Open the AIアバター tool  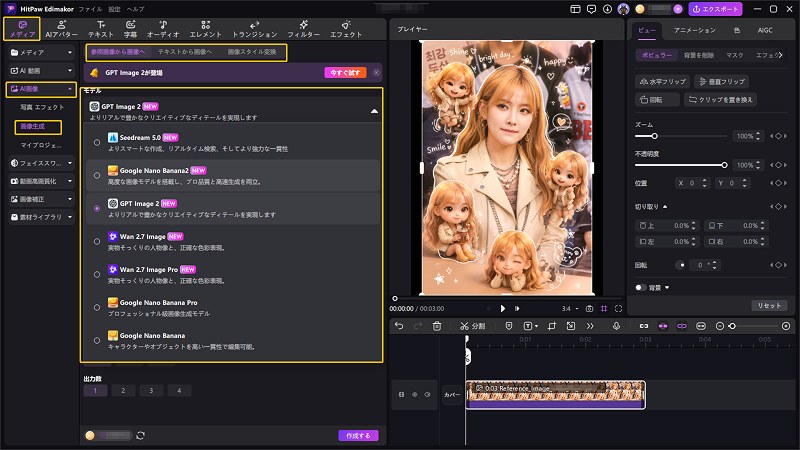click(x=61, y=29)
